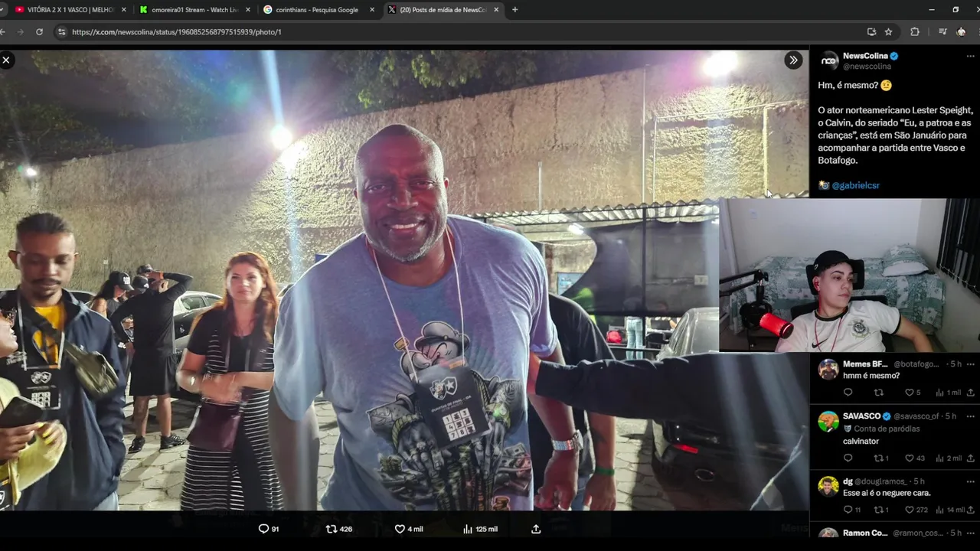Open browser profile avatar
Viewport: 980px width, 551px height.
tap(962, 32)
